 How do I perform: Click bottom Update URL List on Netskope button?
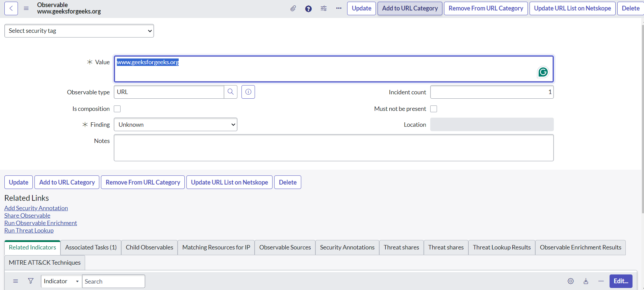coord(230,182)
